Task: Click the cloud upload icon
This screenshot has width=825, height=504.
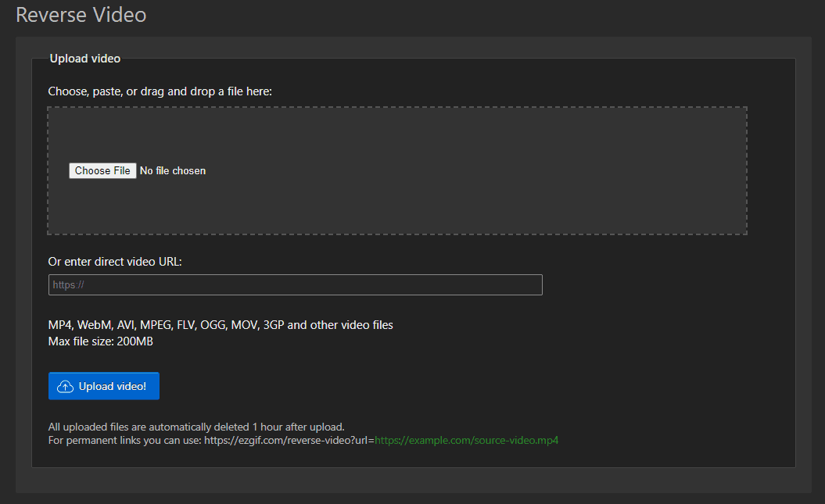Action: click(66, 387)
